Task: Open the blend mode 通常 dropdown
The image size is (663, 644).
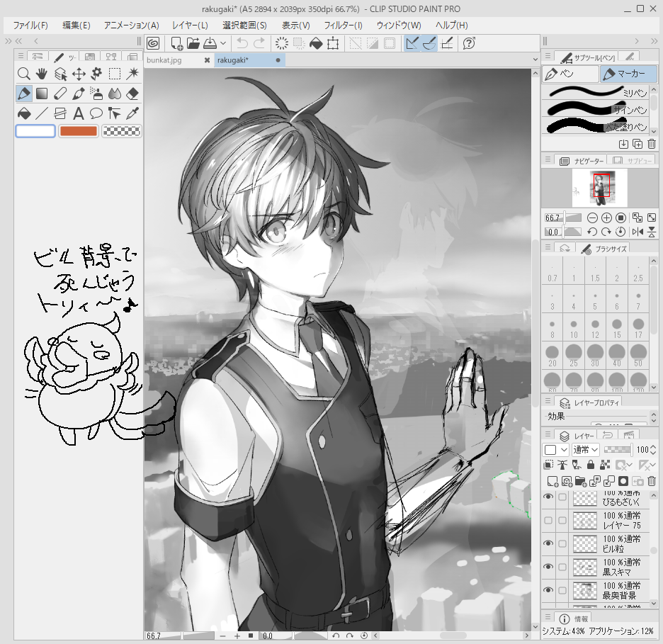Action: pyautogui.click(x=586, y=449)
